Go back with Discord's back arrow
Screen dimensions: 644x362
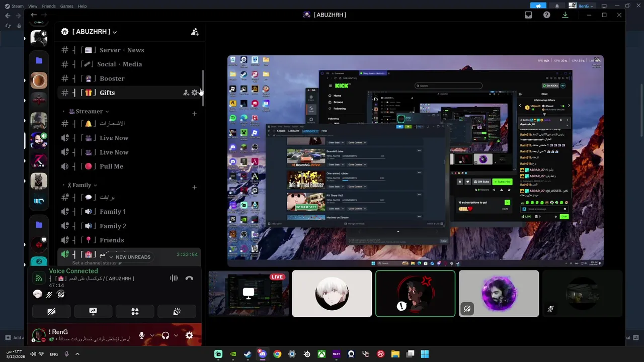34,15
